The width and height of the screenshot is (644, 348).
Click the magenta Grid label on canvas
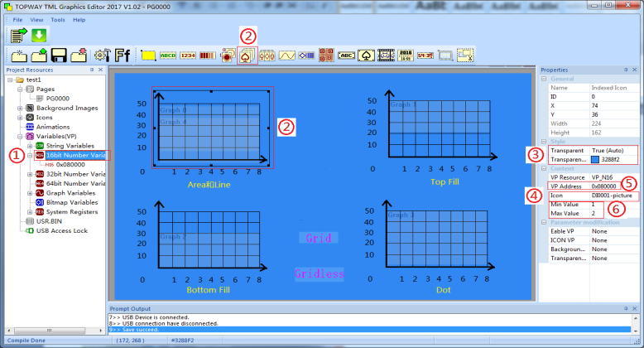pyautogui.click(x=319, y=238)
